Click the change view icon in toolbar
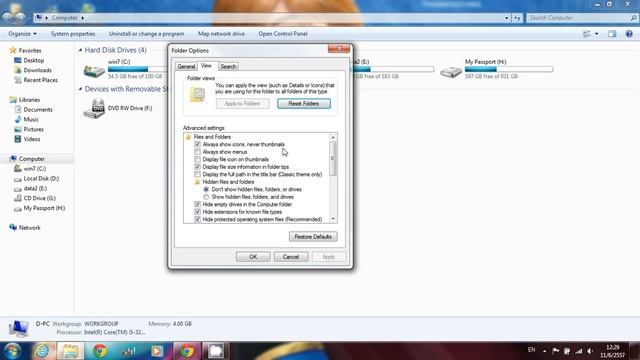The width and height of the screenshot is (640, 360). pos(587,34)
